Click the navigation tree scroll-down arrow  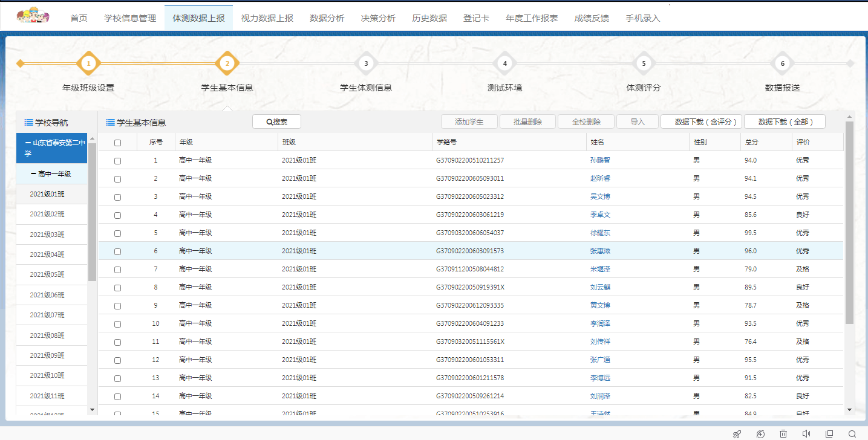point(92,410)
